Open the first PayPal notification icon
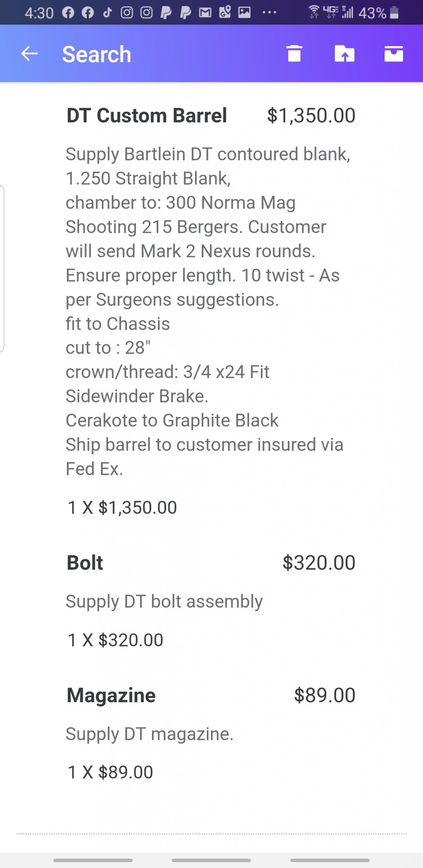The width and height of the screenshot is (423, 868). (x=166, y=13)
